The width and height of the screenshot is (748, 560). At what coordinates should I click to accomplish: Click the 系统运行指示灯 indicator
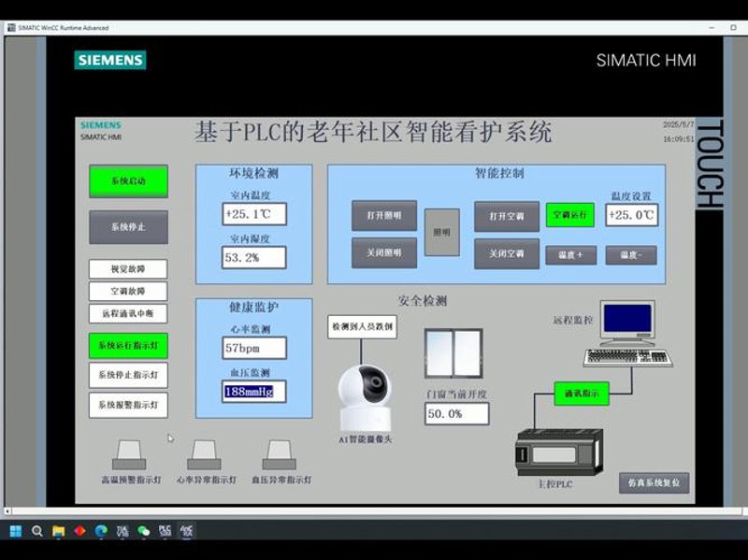coord(128,346)
